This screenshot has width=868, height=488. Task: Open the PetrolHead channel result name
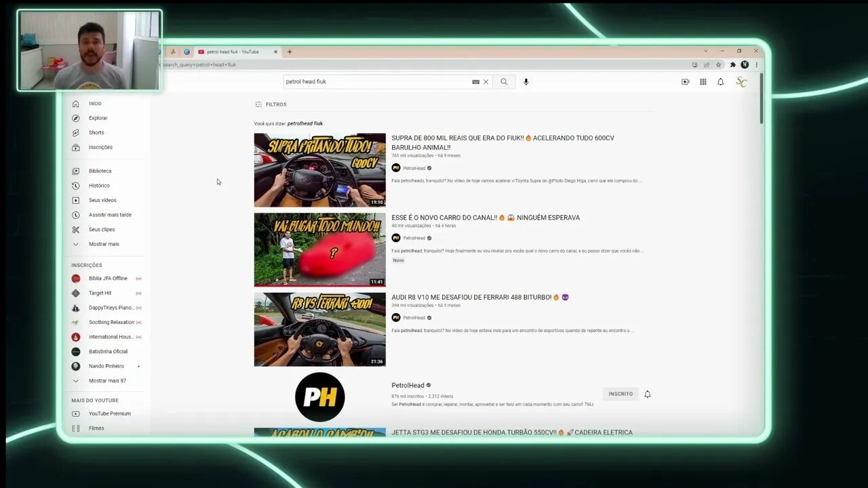[408, 386]
